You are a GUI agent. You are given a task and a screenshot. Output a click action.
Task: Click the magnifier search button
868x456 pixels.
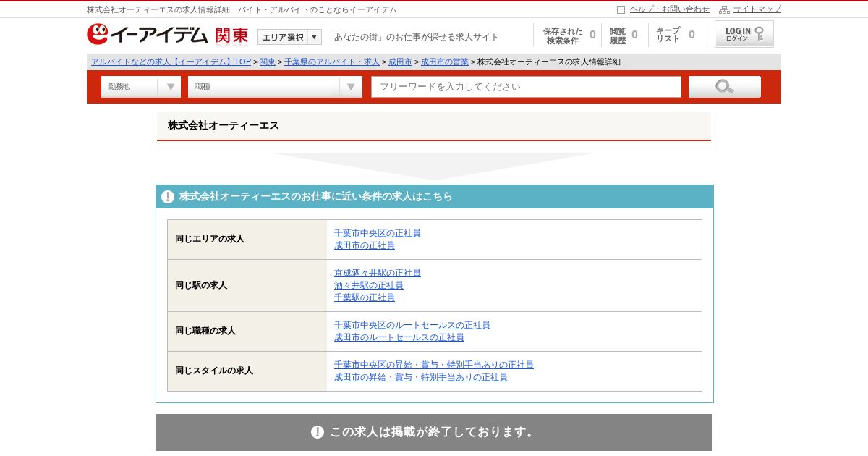pos(725,87)
